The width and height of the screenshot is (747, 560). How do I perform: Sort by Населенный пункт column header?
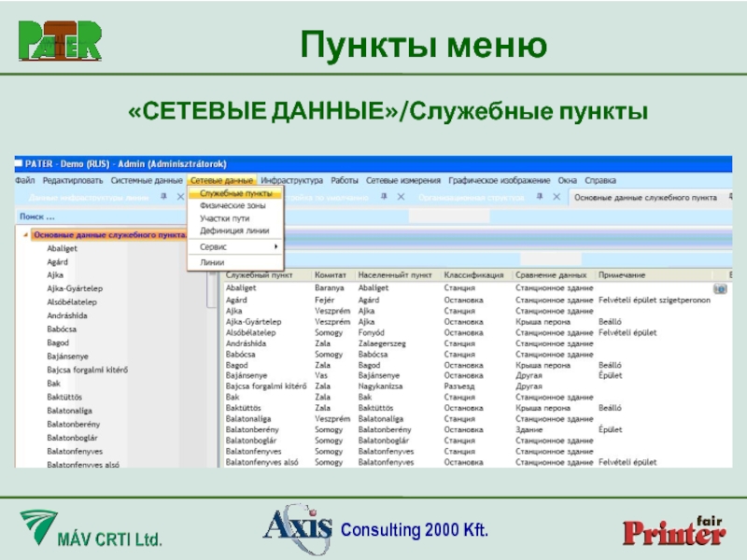tap(395, 275)
